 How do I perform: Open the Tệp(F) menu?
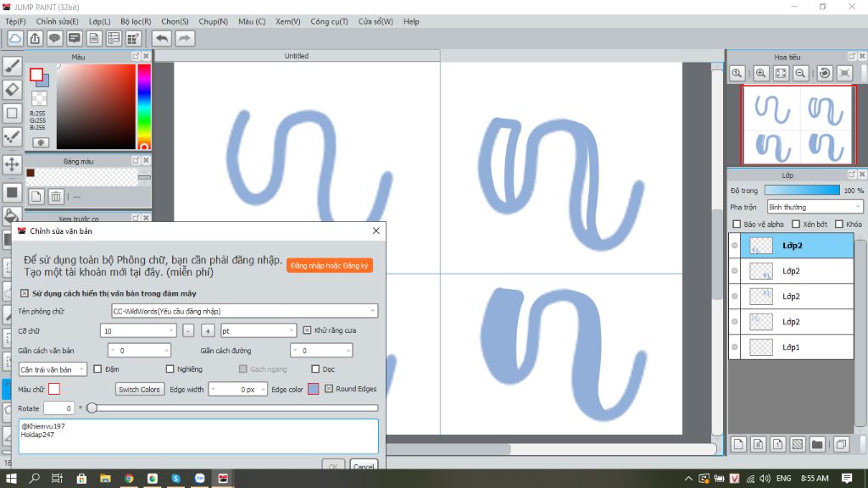tap(15, 21)
